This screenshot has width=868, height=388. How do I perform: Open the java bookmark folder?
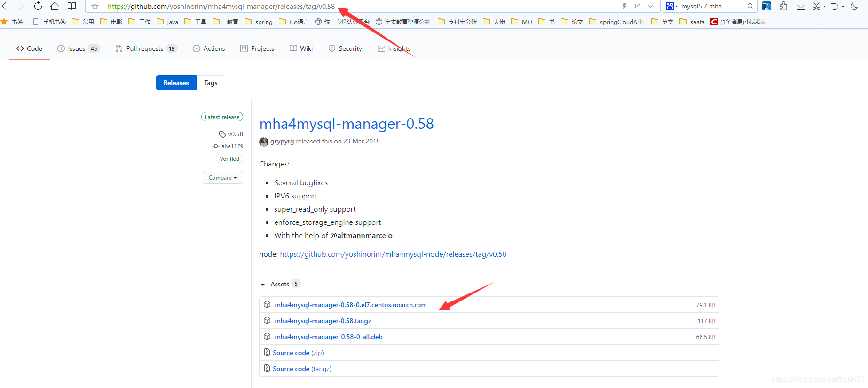167,22
